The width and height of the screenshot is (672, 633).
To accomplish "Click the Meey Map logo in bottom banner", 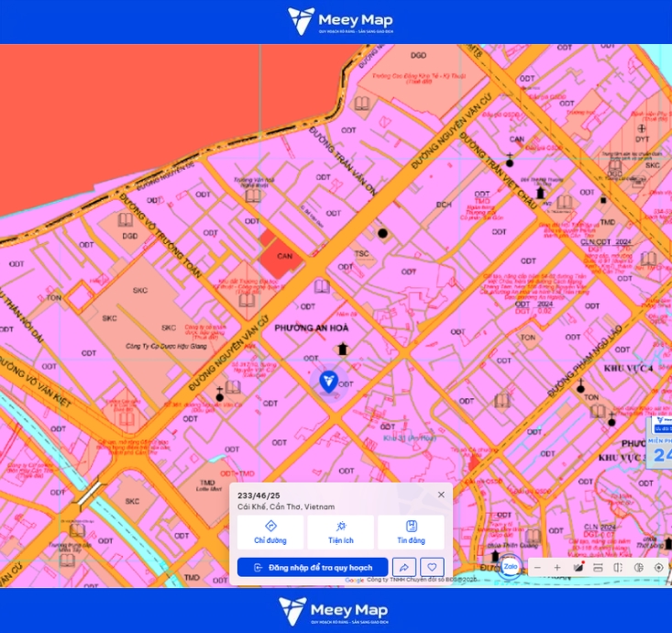I will [x=334, y=611].
